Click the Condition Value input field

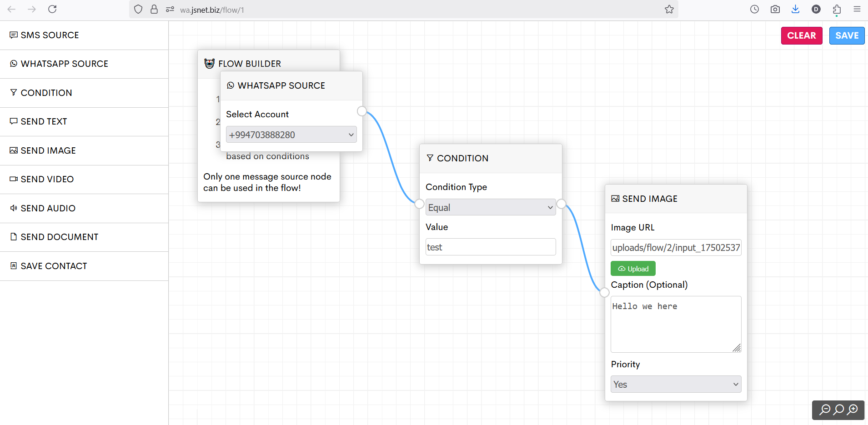[x=491, y=247]
